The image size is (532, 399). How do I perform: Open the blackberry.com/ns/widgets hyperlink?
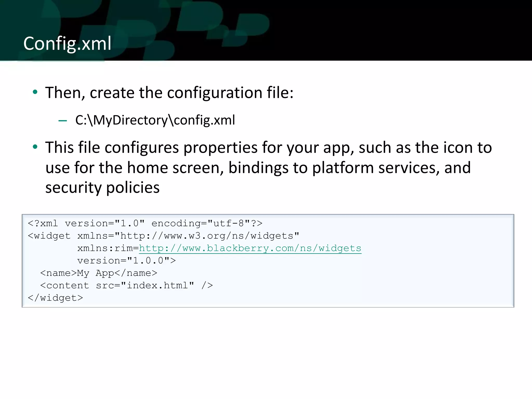click(250, 248)
